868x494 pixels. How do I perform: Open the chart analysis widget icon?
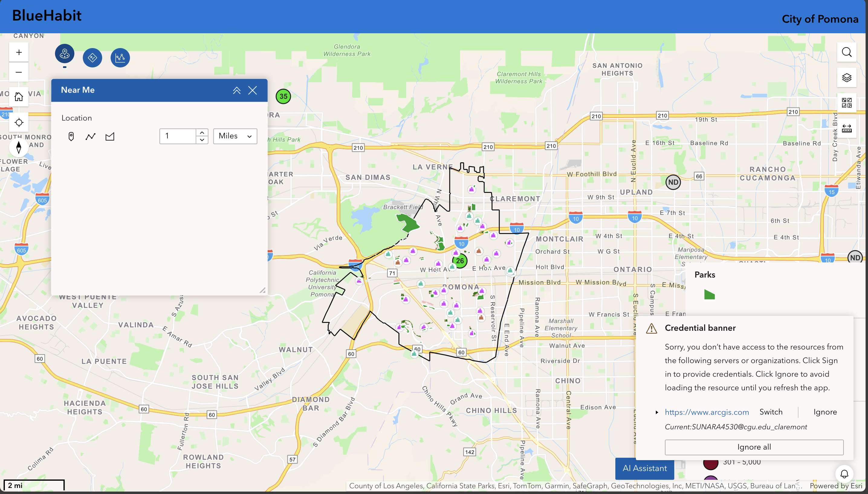click(x=120, y=58)
